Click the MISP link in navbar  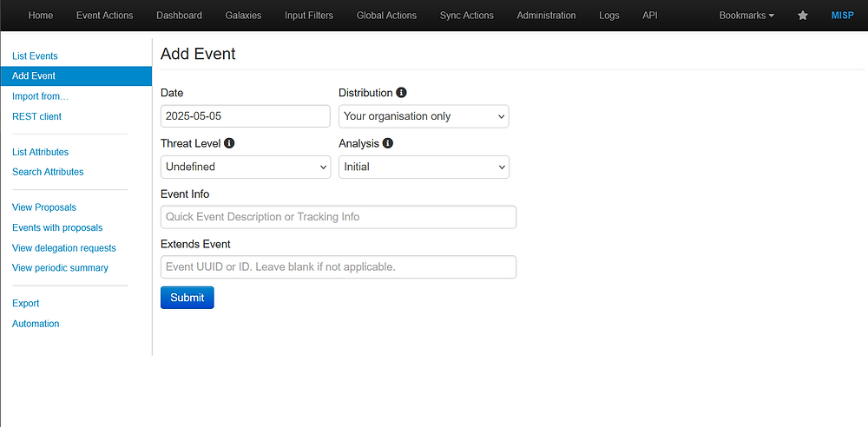(x=843, y=16)
